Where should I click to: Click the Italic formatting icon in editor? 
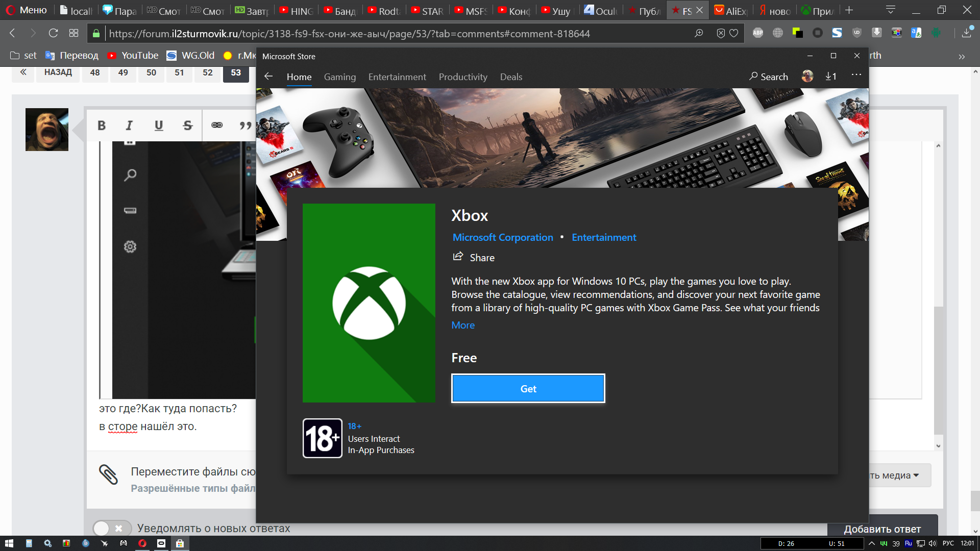coord(129,126)
